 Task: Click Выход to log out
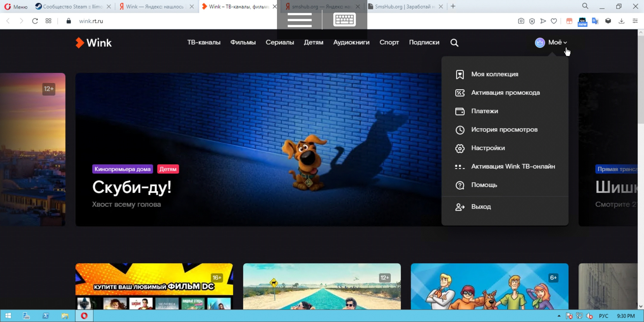click(481, 207)
